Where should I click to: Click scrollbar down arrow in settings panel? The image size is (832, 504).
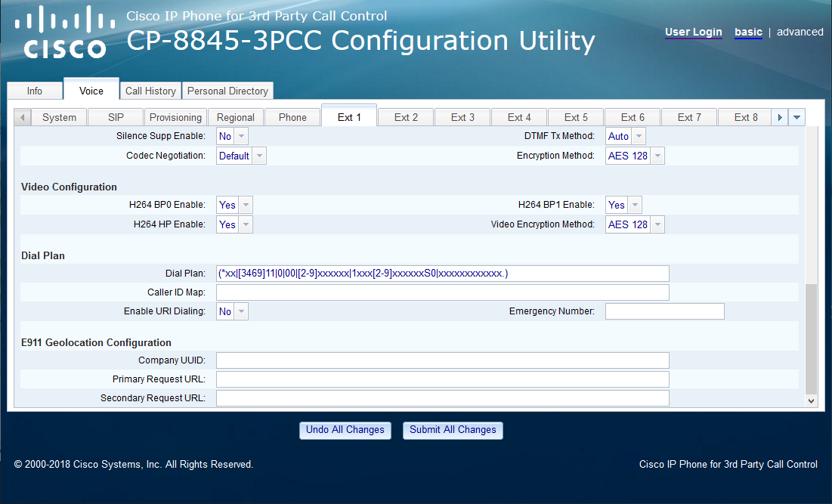[x=811, y=400]
